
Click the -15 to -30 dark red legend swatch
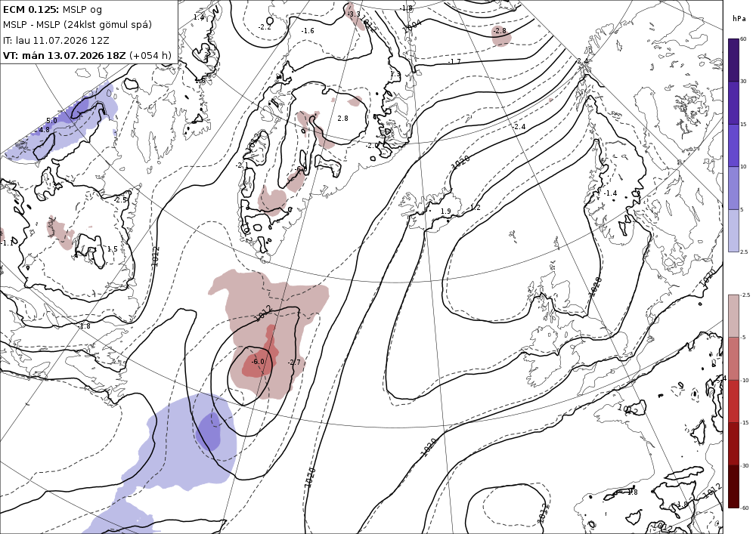[x=733, y=443]
